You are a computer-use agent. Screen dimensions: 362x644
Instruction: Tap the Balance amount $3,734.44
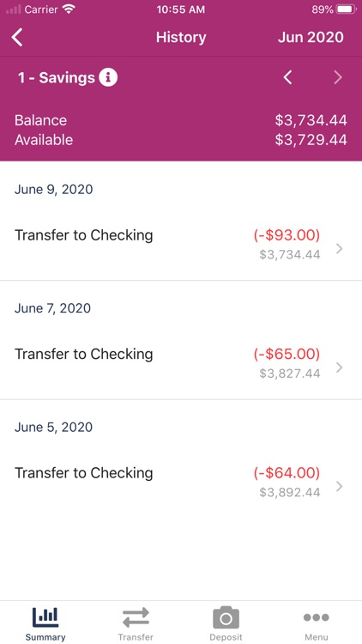(x=311, y=120)
